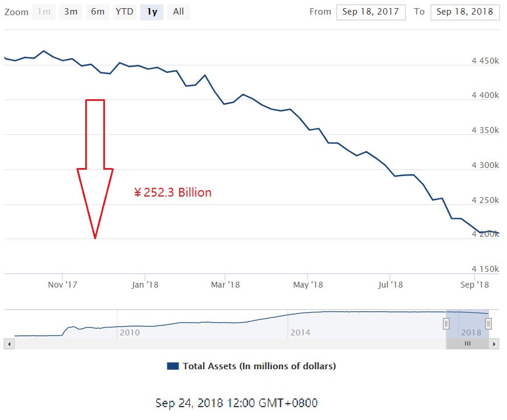Click the ¥252.3 Billion annotation text
This screenshot has width=507, height=420.
coord(173,192)
